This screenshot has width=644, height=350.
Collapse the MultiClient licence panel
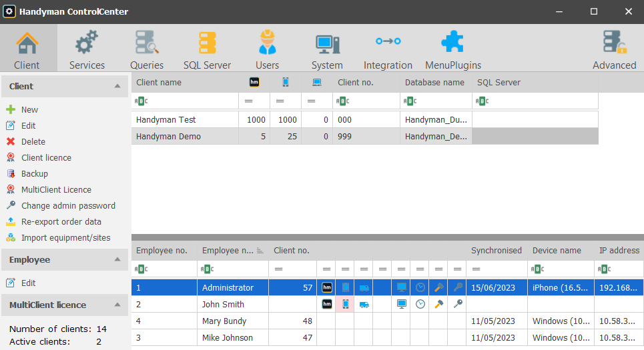tap(117, 305)
